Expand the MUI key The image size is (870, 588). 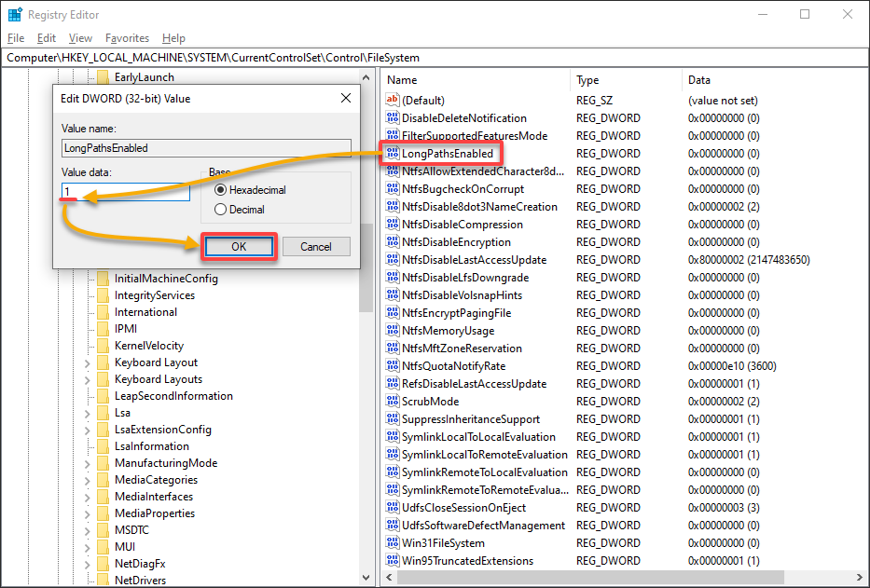point(87,547)
